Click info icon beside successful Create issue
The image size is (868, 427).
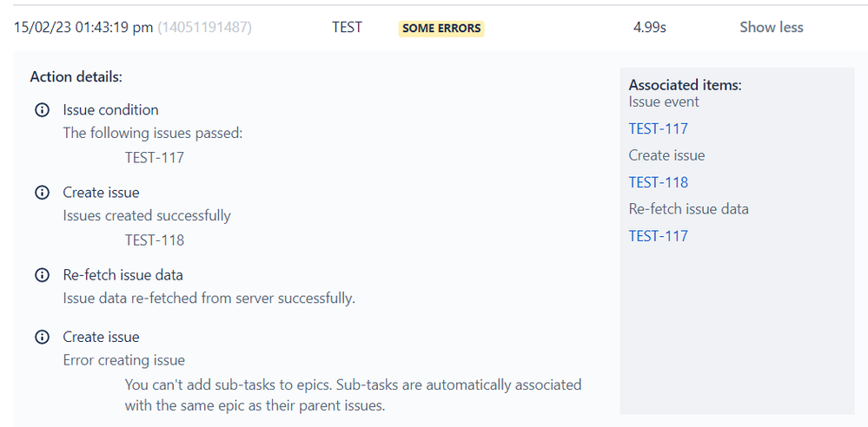42,193
